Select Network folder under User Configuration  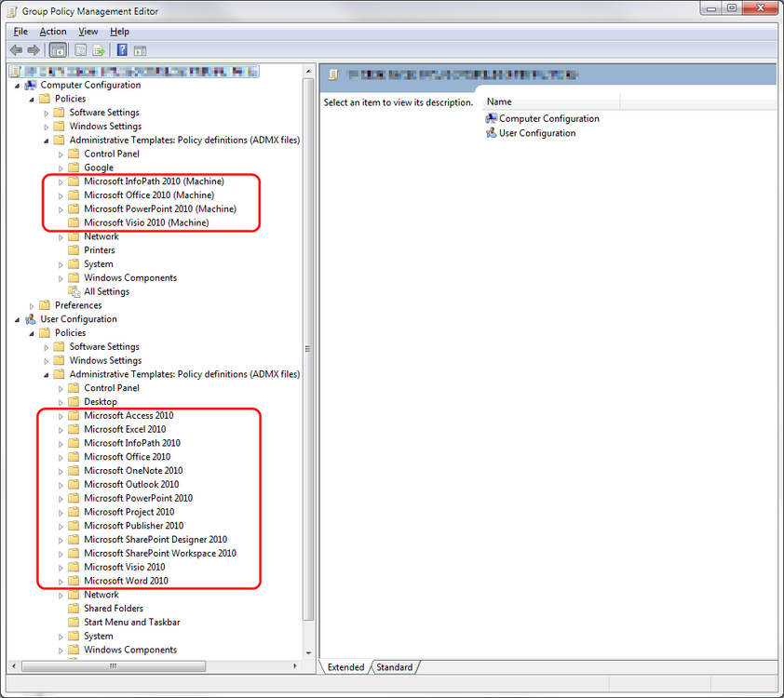pyautogui.click(x=101, y=595)
